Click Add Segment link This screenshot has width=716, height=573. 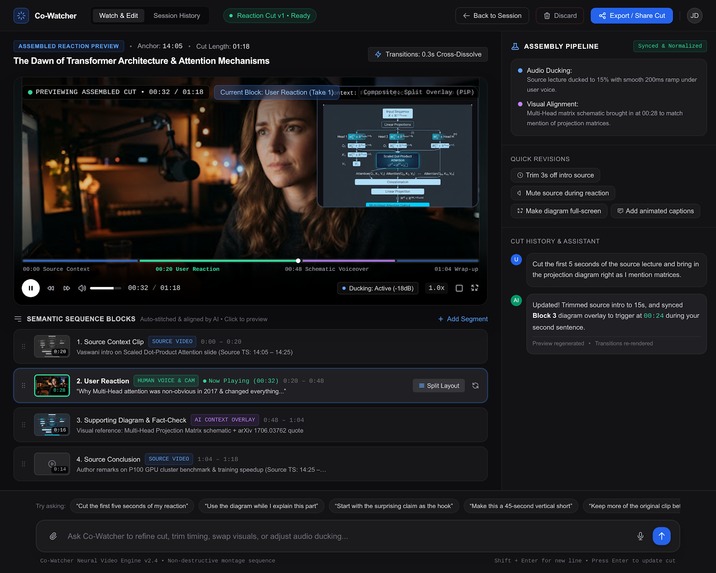(463, 319)
